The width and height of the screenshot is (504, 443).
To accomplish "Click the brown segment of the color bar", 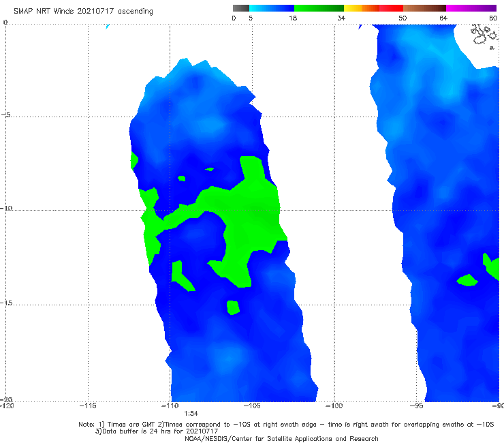I will click(424, 8).
